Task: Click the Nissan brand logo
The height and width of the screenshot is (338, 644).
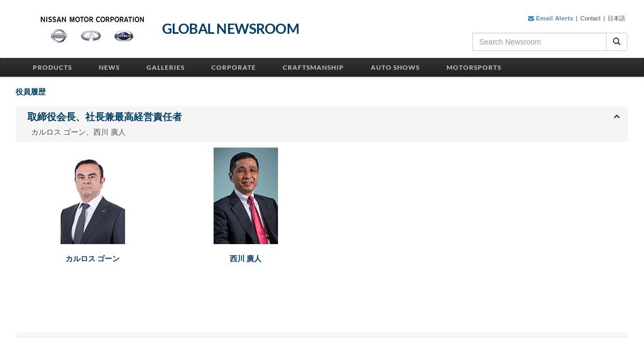Action: [x=59, y=36]
